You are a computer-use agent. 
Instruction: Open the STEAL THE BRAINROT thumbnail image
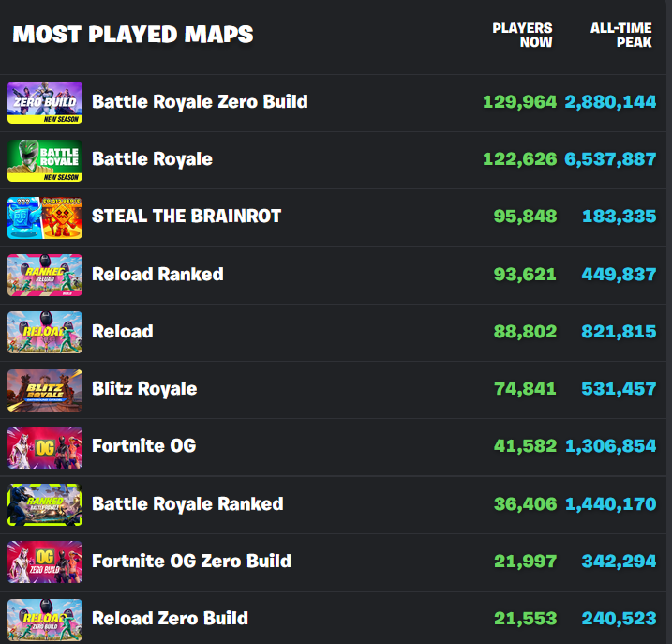45,217
